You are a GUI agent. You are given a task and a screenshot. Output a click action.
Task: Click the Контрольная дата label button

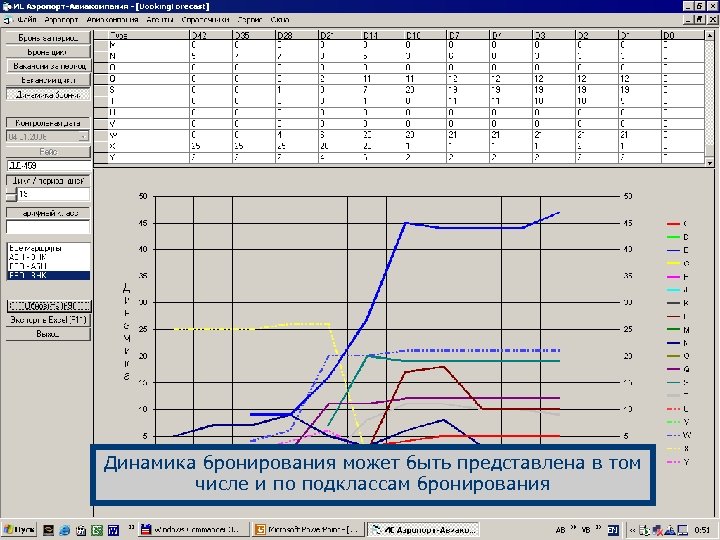(48, 123)
